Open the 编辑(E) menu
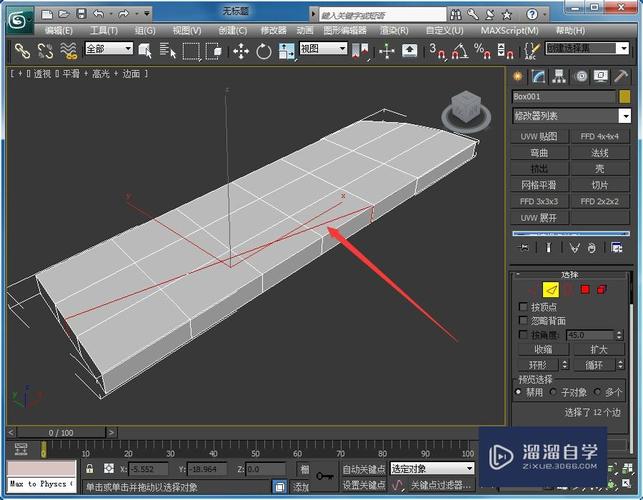 (x=60, y=30)
